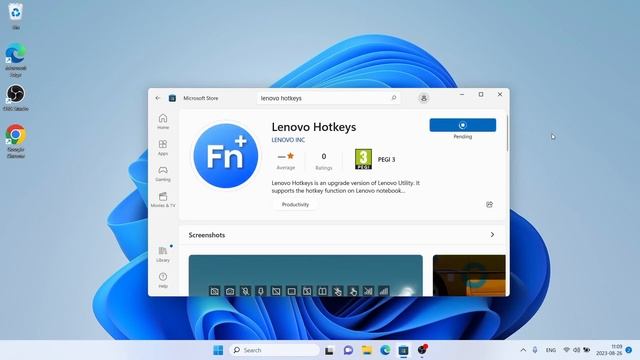This screenshot has height=360, width=640.
Task: Click the Microsoft Store taskbar icon
Action: click(x=403, y=350)
